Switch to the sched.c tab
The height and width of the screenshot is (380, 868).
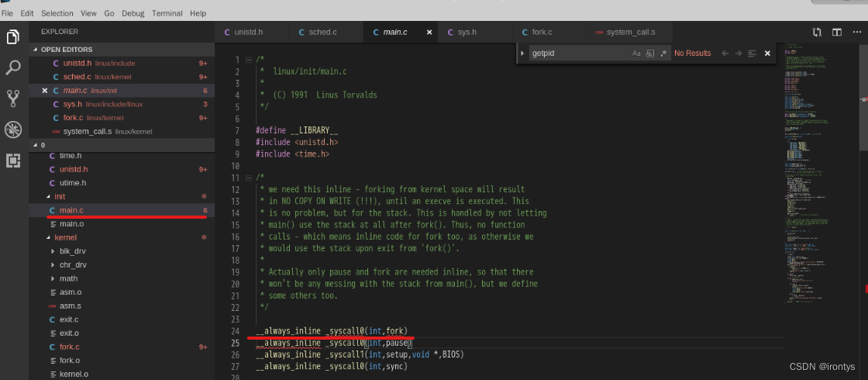point(322,33)
